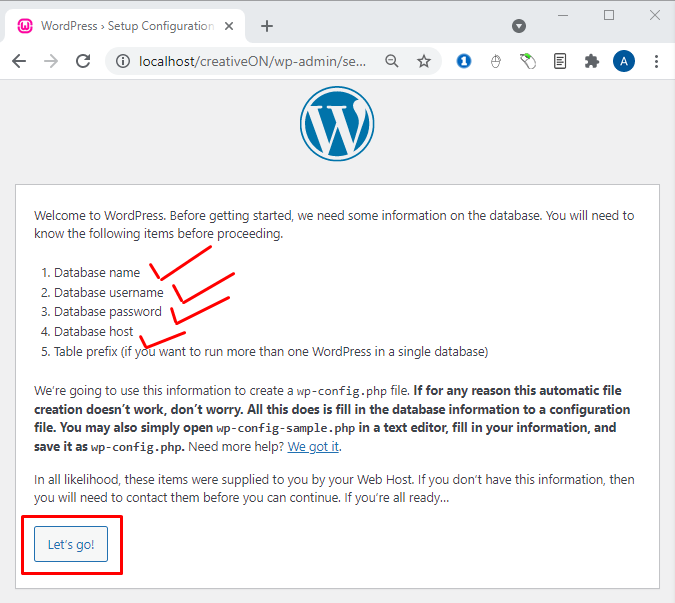Click the zoom magnifier icon in address bar
The image size is (675, 603).
[392, 61]
